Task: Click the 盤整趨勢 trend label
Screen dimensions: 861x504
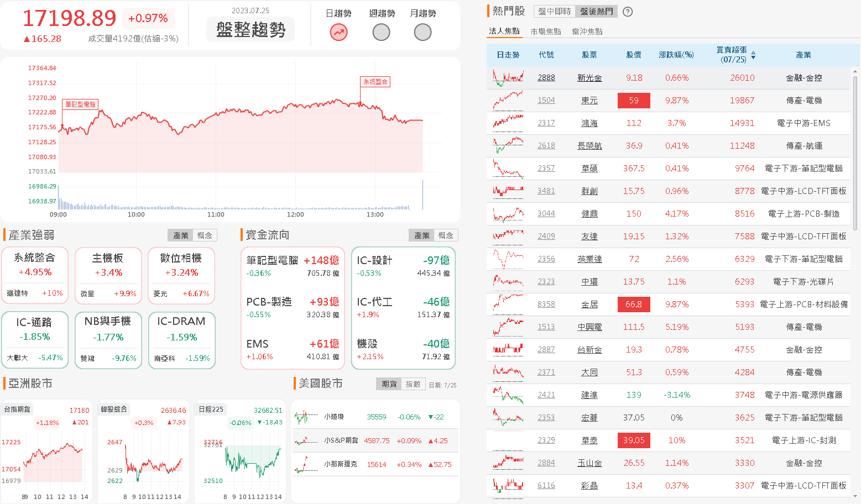Action: (251, 30)
